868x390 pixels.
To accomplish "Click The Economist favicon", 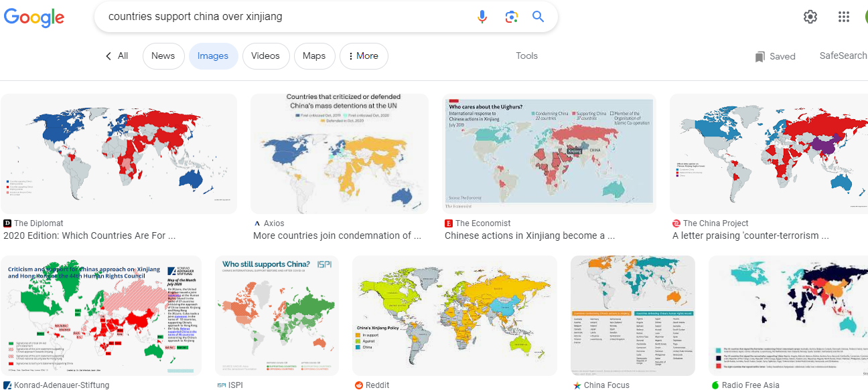I will click(449, 223).
